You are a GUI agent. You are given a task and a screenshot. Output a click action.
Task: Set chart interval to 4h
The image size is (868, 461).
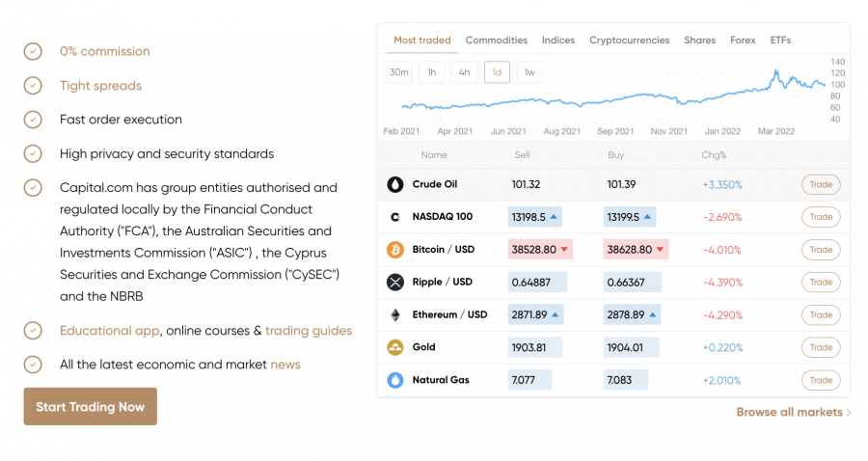click(465, 72)
